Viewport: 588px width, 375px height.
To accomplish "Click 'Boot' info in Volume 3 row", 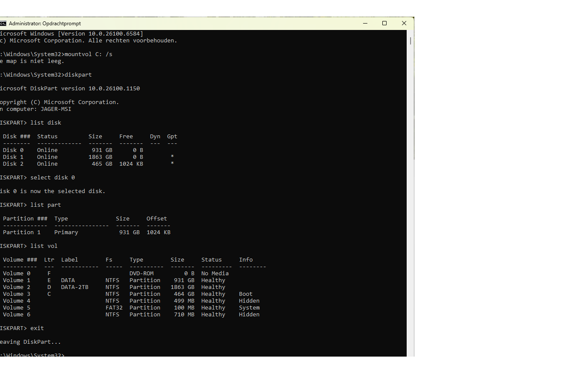I will (246, 294).
